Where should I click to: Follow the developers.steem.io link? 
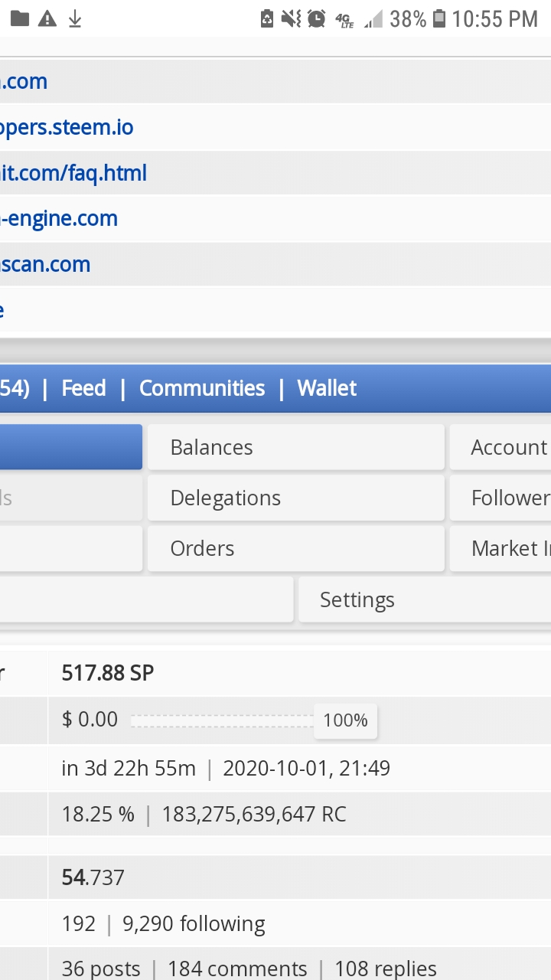(x=67, y=127)
